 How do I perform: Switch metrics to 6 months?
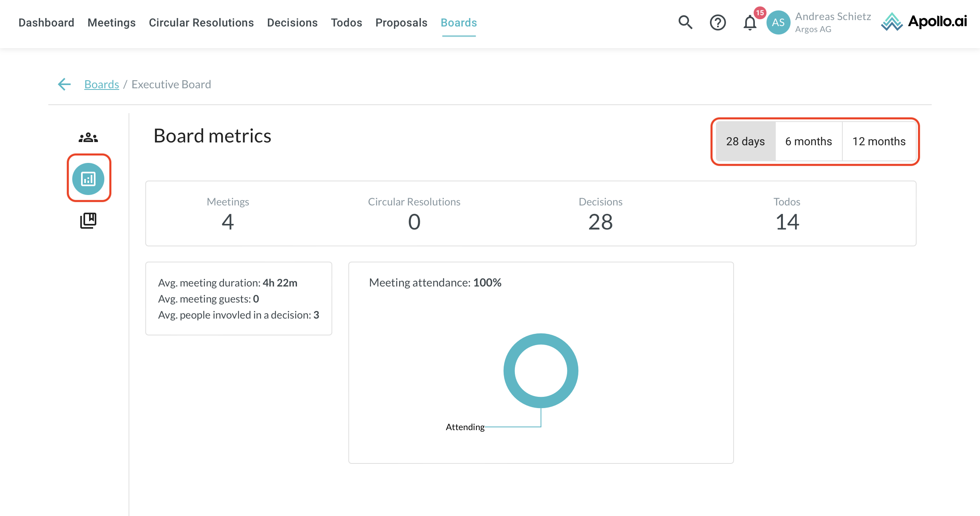808,141
